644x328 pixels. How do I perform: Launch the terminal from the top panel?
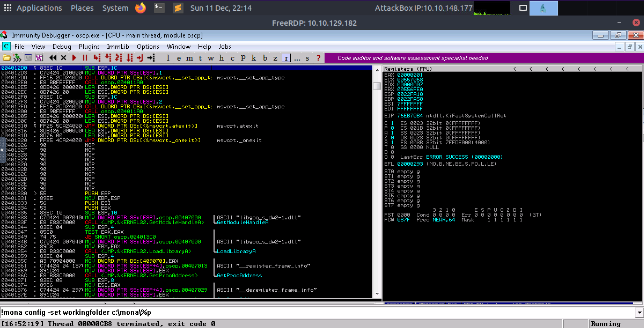[x=159, y=8]
